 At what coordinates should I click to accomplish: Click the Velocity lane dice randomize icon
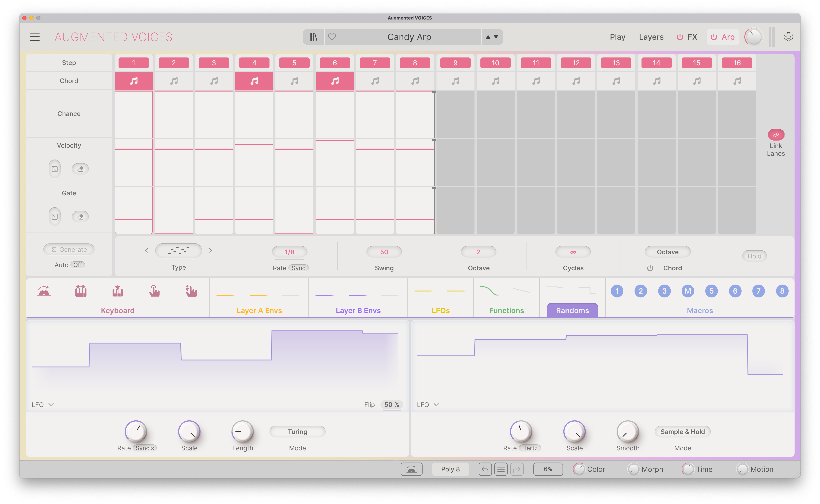[55, 169]
